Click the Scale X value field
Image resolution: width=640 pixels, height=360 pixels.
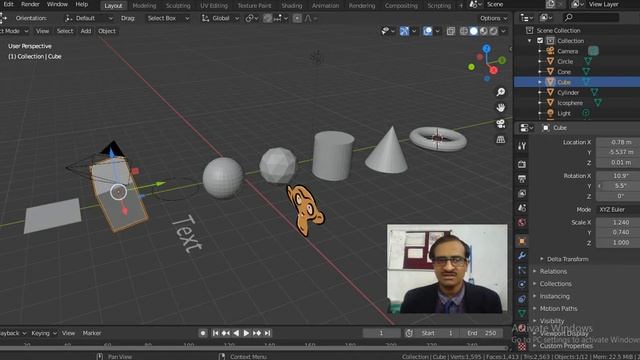[x=618, y=222]
